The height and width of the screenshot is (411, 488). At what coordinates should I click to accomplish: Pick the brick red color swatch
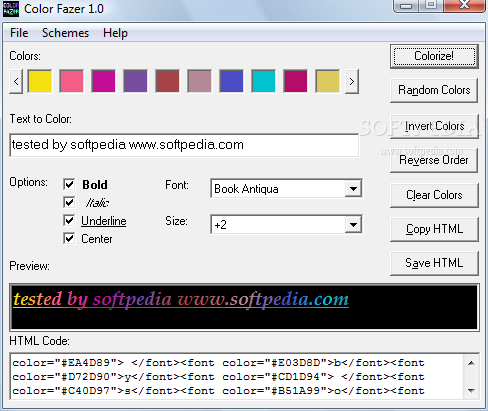point(167,81)
